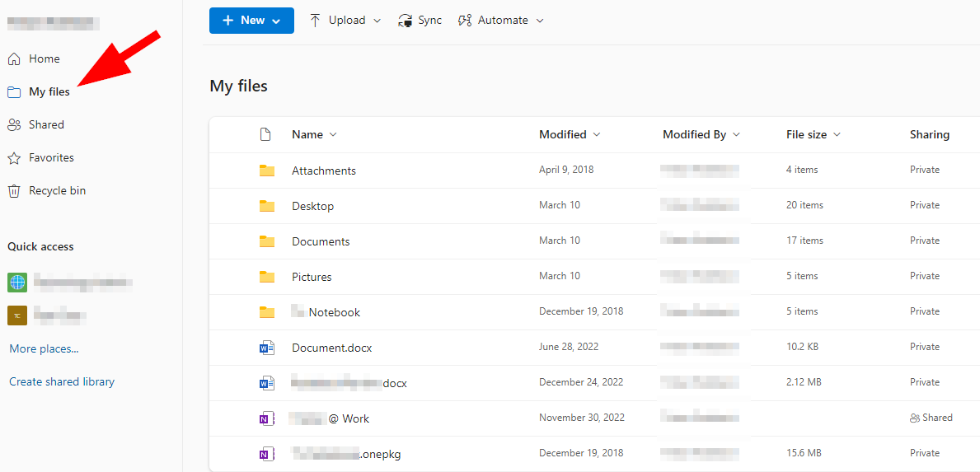Viewport: 980px width, 472px height.
Task: Open the Attachments folder name
Action: point(324,171)
